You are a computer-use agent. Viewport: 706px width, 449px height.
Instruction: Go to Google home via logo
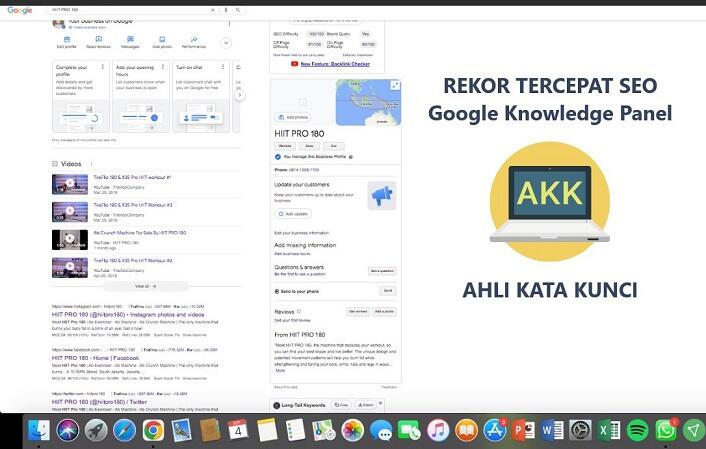(20, 10)
